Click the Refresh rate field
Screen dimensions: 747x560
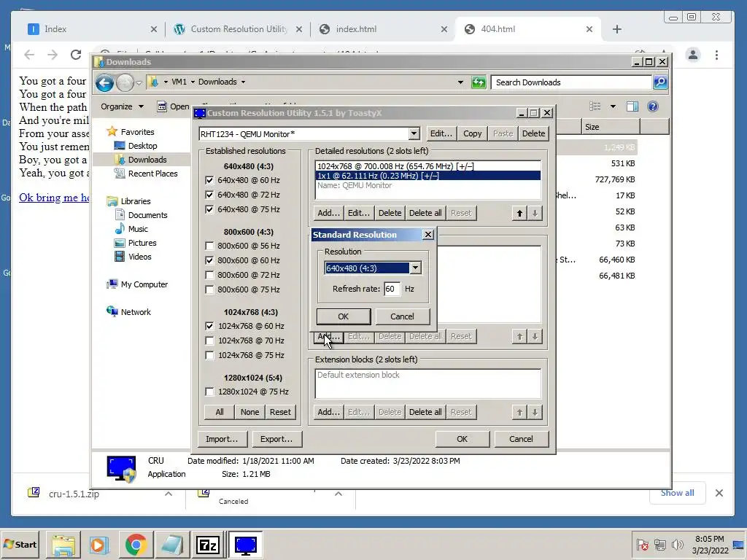coord(392,289)
